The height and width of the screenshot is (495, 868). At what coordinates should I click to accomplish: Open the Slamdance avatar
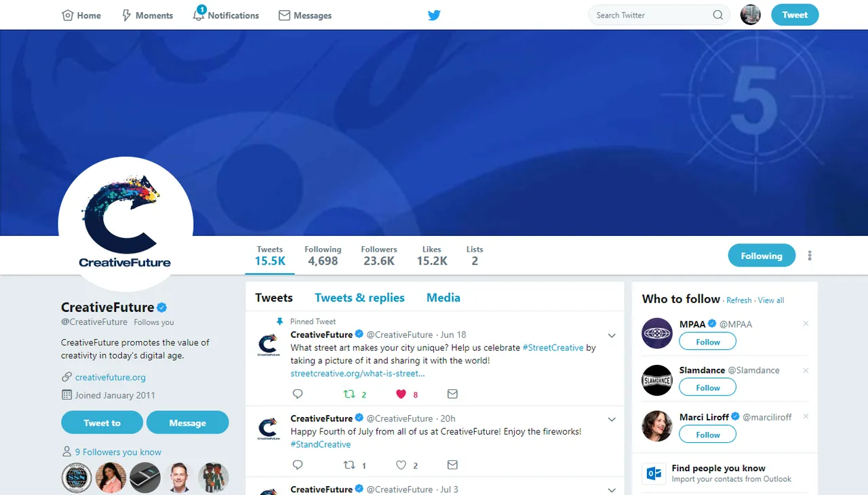[x=657, y=380]
